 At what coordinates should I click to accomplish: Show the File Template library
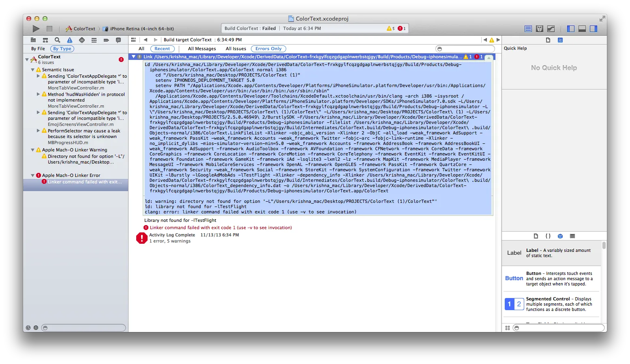pos(536,236)
